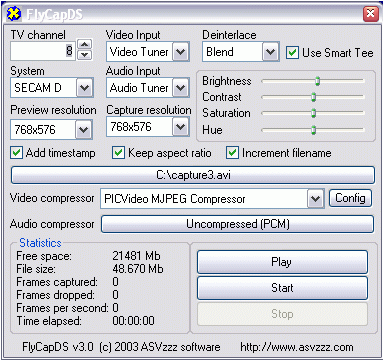Disable the Add timestamp checkbox
Screen dimensions: 383x360
click(16, 153)
